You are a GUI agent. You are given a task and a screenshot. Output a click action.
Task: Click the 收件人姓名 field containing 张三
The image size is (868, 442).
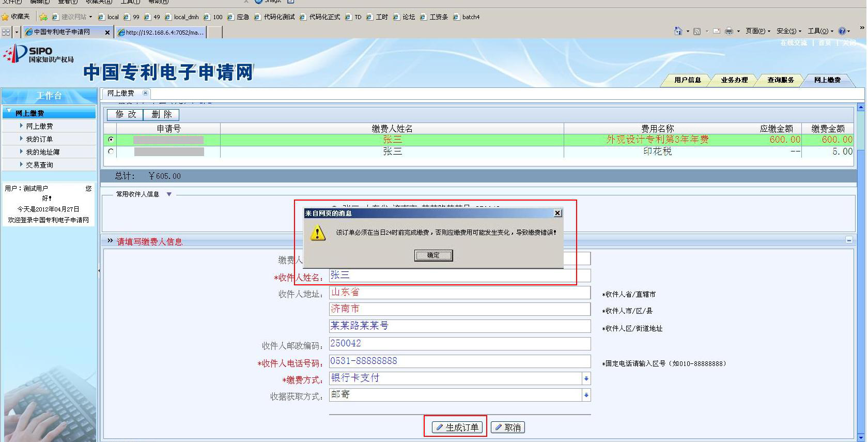(x=460, y=276)
